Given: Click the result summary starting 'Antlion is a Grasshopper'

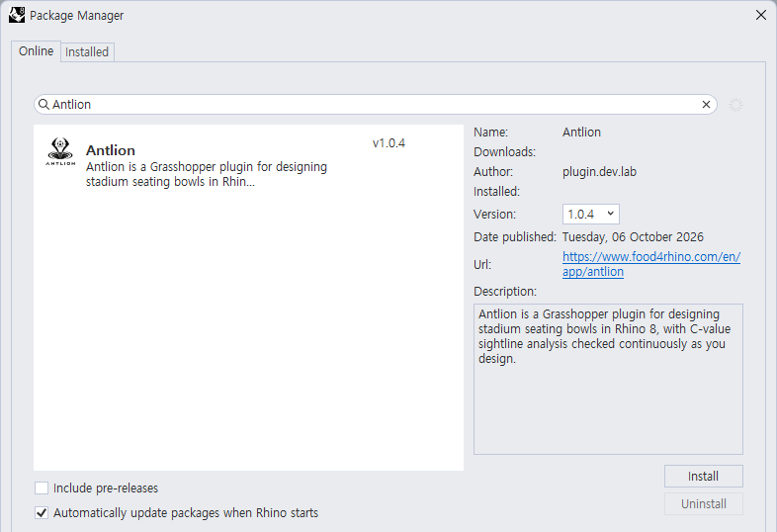Looking at the screenshot, I should point(207,174).
